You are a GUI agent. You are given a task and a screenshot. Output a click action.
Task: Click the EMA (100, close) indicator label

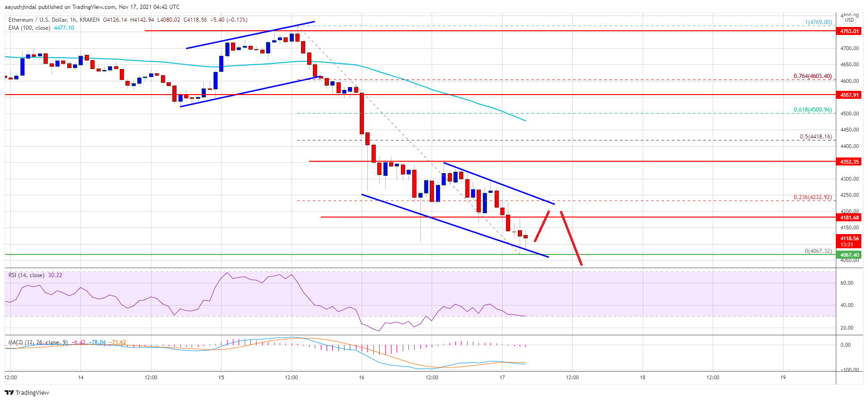[x=29, y=28]
